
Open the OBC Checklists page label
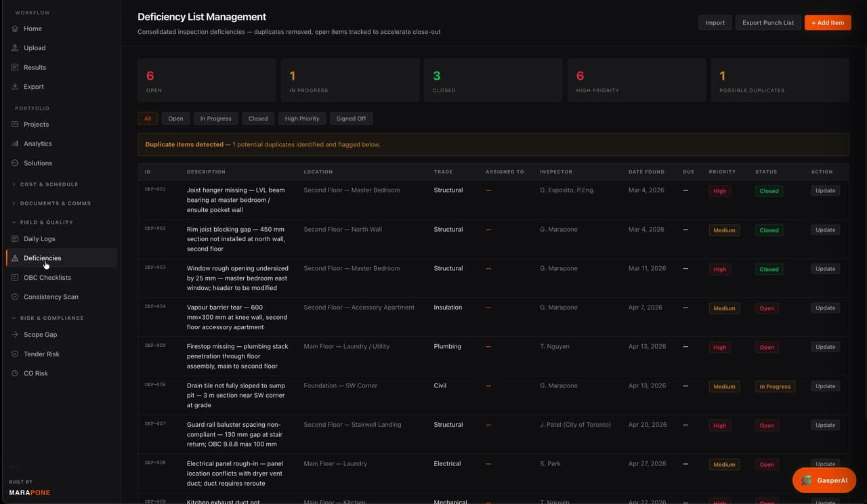pos(47,278)
